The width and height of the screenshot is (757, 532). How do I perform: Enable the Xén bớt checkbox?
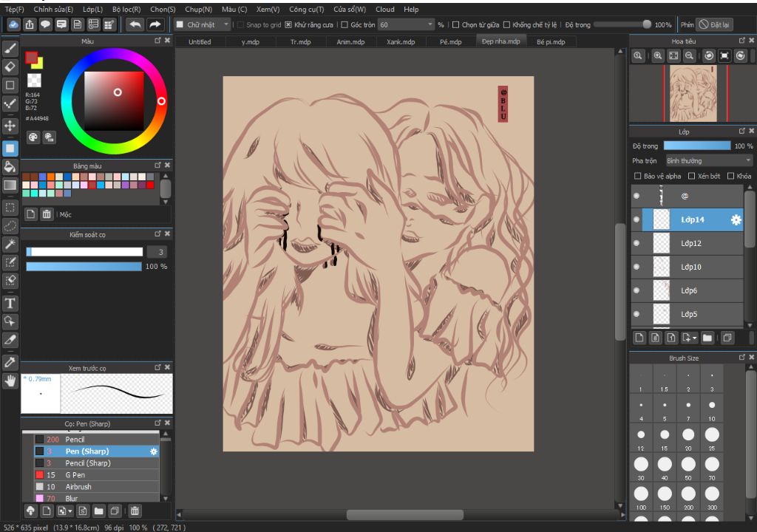[691, 176]
